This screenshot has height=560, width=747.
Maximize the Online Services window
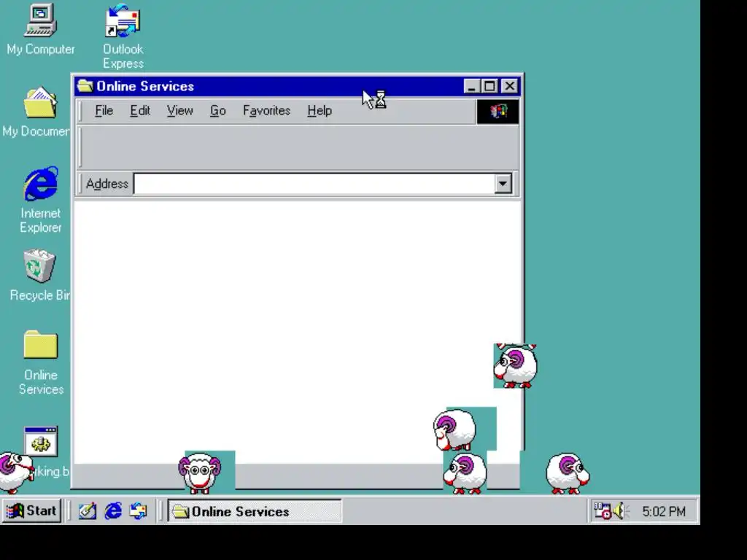489,86
